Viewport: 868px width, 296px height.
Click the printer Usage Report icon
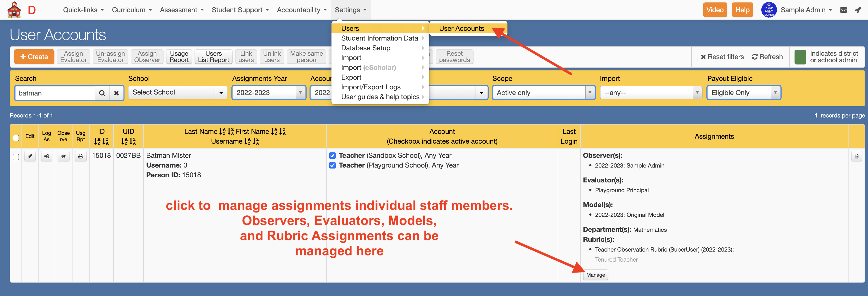pos(81,156)
